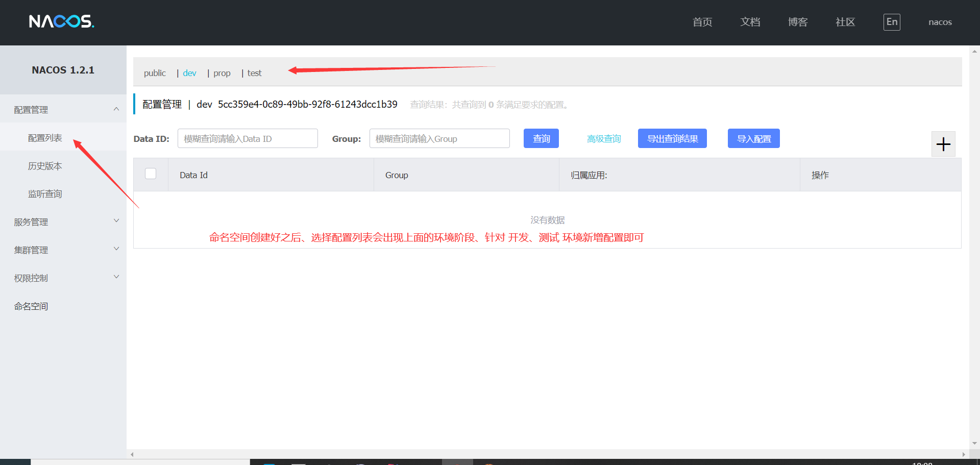Focus the Data ID search field
The image size is (980, 465).
coord(248,138)
